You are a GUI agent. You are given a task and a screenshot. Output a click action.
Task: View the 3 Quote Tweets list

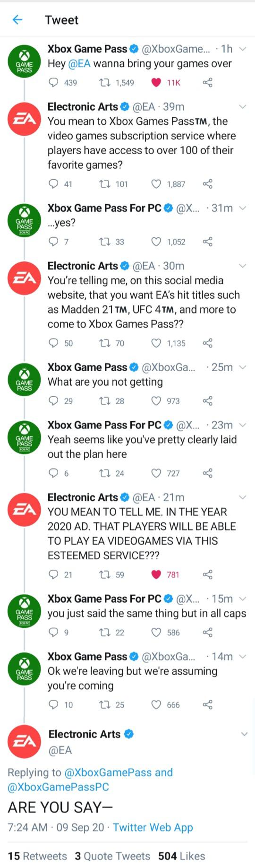(x=112, y=856)
